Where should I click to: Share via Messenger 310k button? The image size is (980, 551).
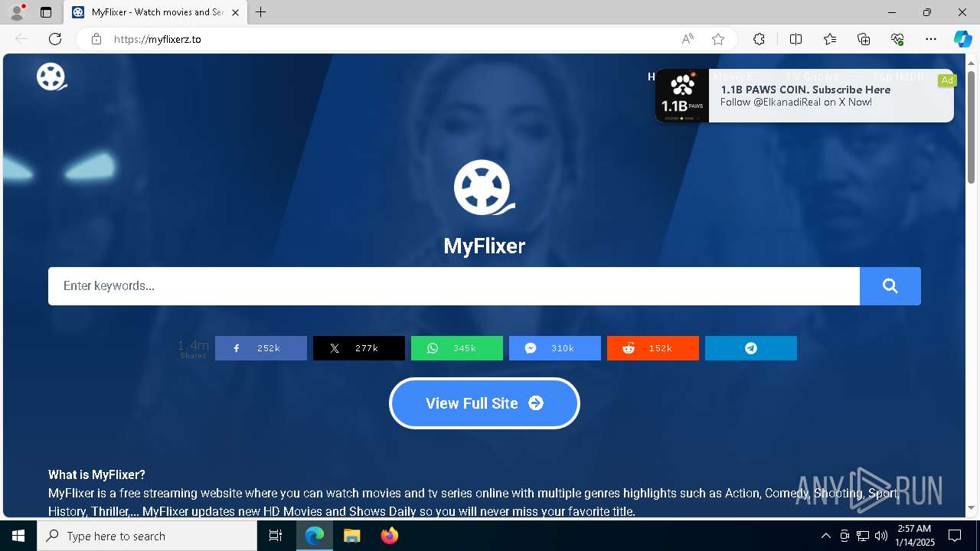tap(555, 348)
